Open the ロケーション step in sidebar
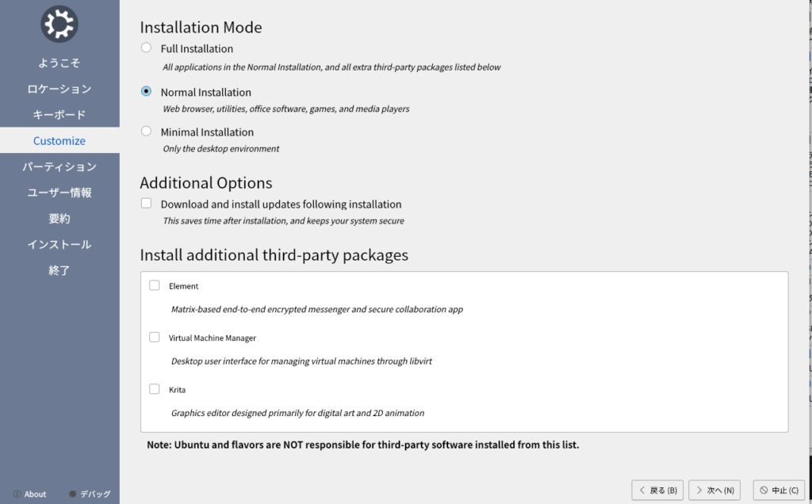 [59, 89]
